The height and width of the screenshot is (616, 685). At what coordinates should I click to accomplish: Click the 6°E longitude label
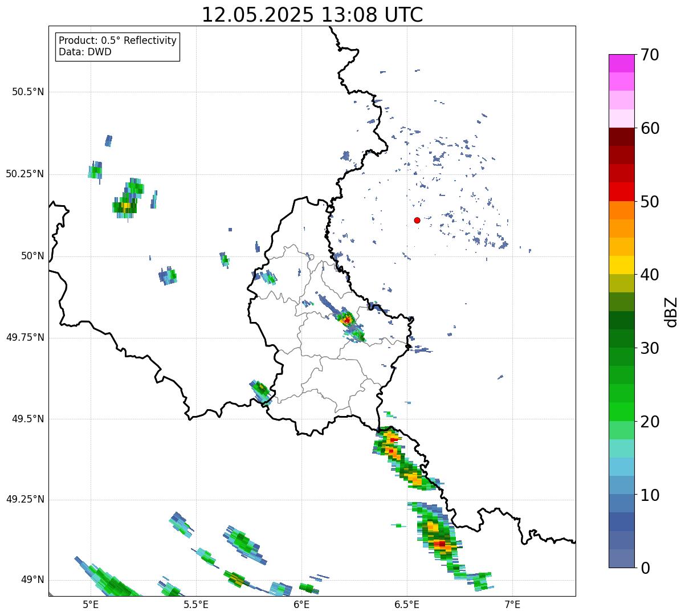(x=301, y=604)
